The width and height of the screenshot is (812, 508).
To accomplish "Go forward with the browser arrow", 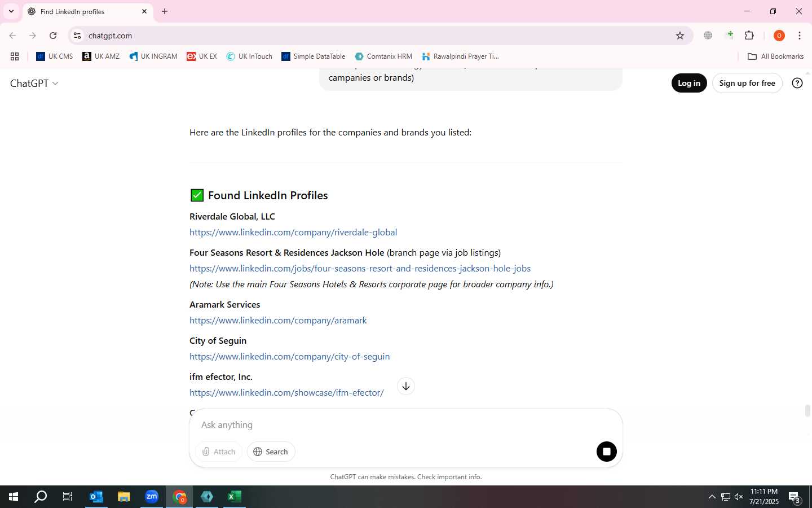I will coord(33,36).
